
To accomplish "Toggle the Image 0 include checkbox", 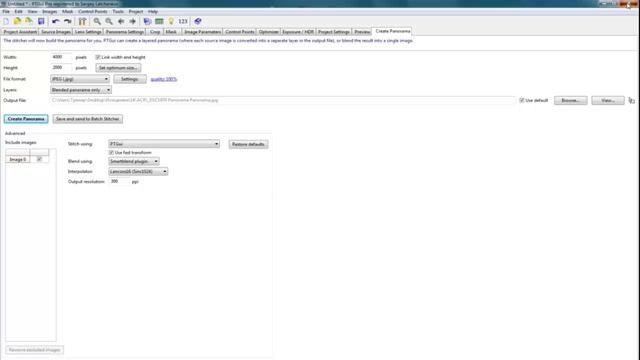I will [x=39, y=159].
